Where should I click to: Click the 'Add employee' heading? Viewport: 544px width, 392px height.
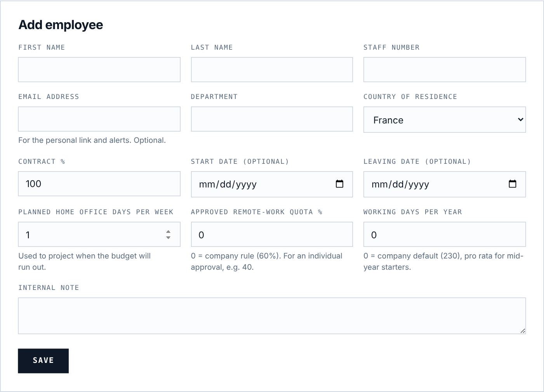(61, 25)
